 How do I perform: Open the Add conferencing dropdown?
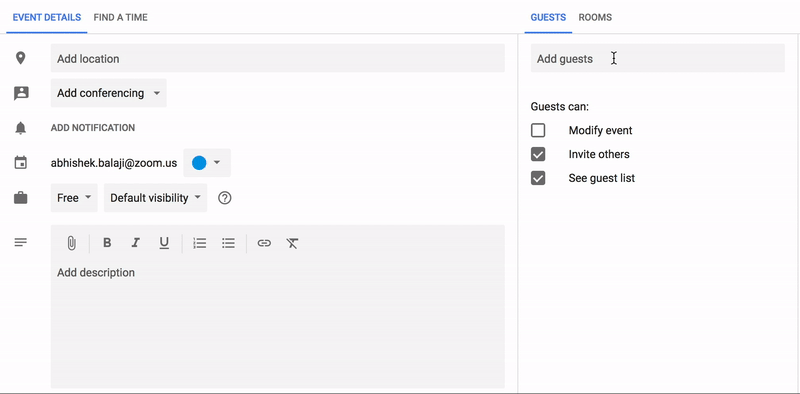(x=109, y=93)
